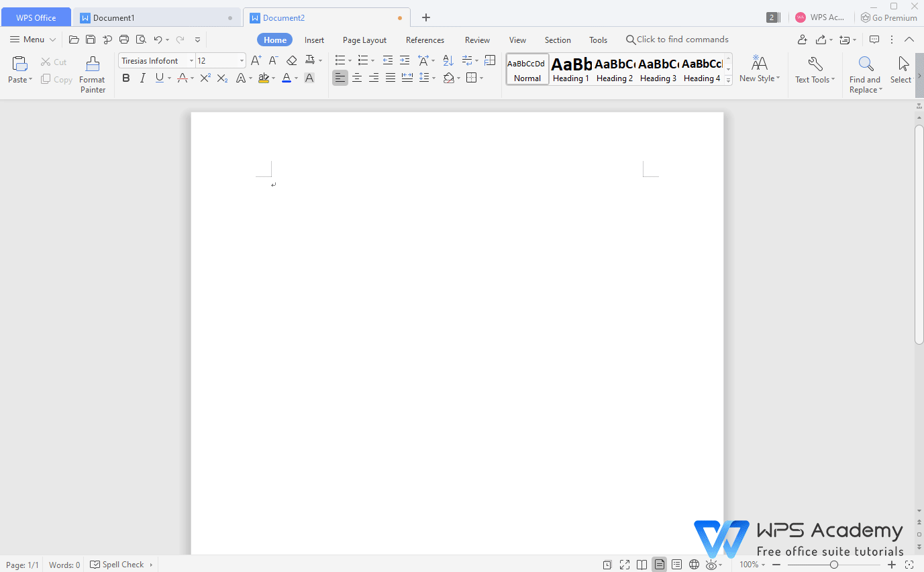Viewport: 924px width, 572px height.
Task: Switch to full screen mode in status bar
Action: pos(625,564)
